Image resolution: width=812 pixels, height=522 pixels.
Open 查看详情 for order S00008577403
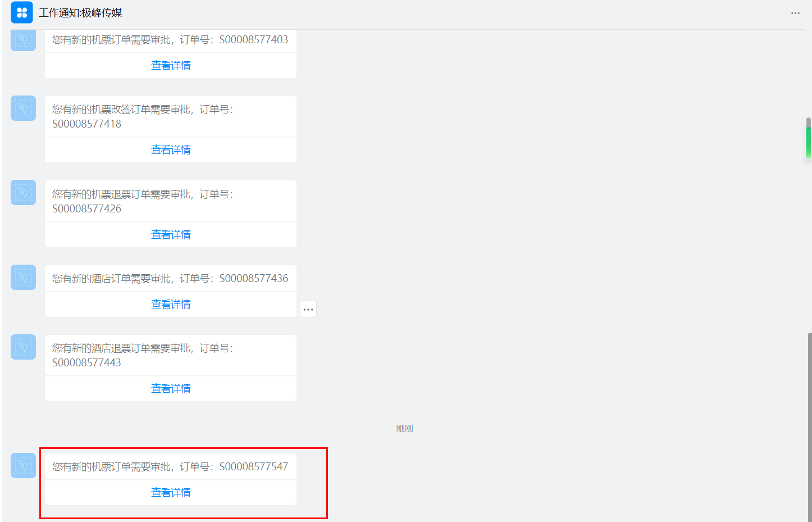[x=171, y=65]
